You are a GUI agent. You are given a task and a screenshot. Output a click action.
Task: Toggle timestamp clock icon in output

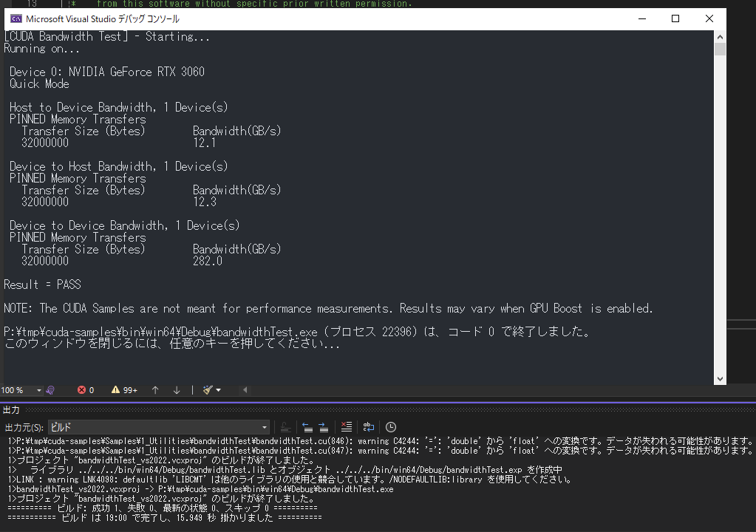pyautogui.click(x=390, y=427)
